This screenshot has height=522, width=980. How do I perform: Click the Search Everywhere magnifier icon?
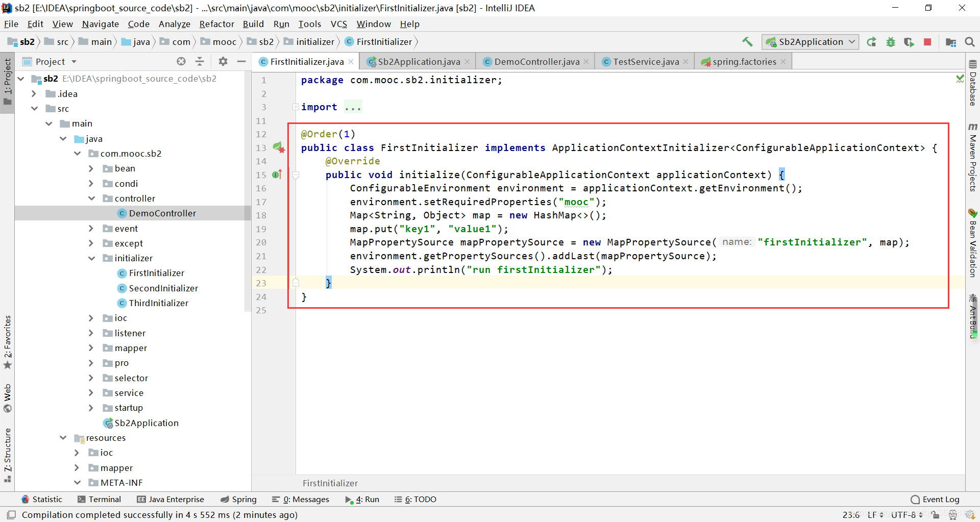coord(970,42)
